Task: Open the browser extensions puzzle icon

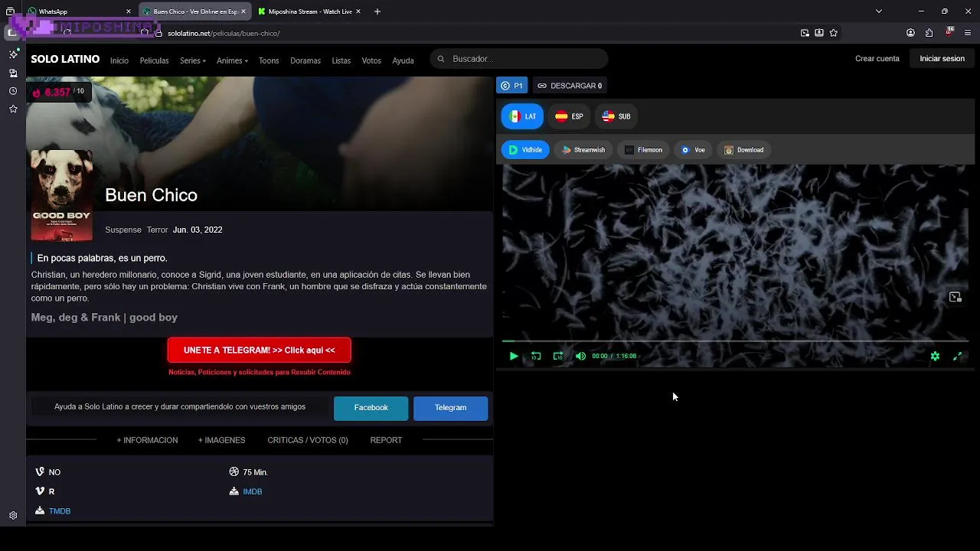Action: [929, 33]
